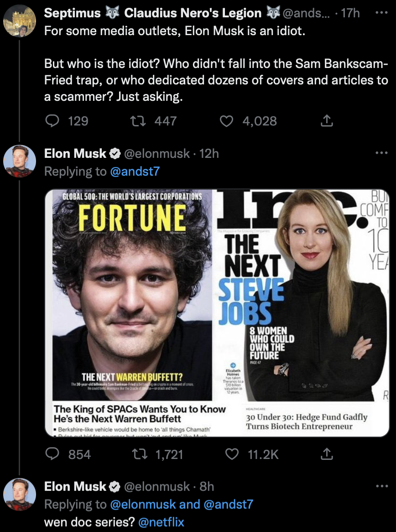Open the @andst7 mention link
This screenshot has width=396, height=532.
[135, 172]
